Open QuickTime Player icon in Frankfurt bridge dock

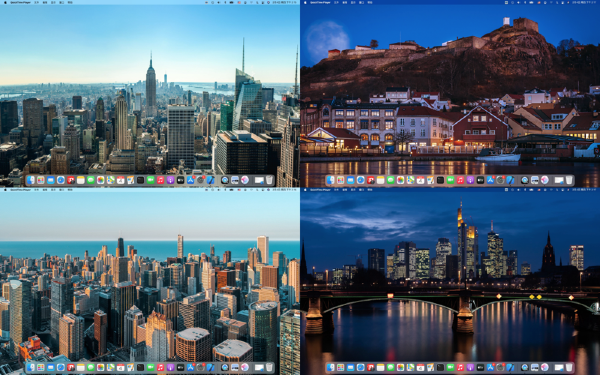click(525, 367)
